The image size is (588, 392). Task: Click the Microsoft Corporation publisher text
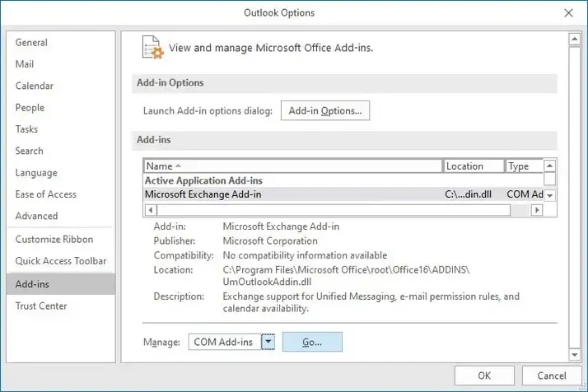(270, 240)
